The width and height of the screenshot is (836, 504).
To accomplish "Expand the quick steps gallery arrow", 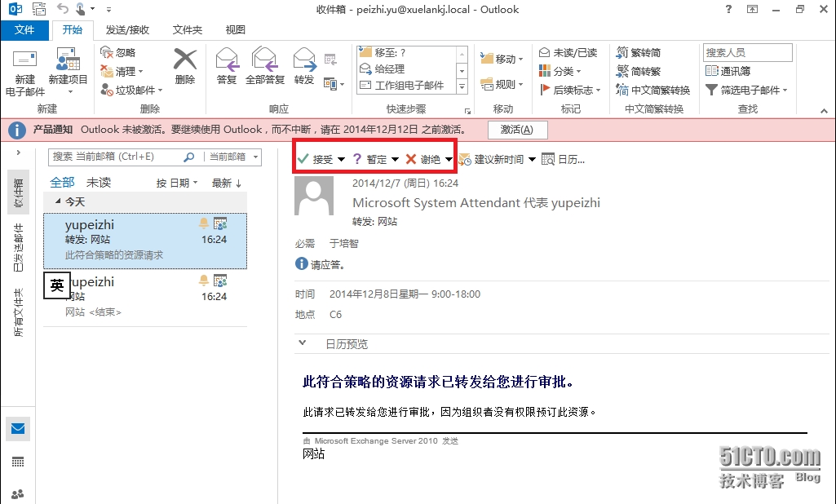I will (462, 86).
